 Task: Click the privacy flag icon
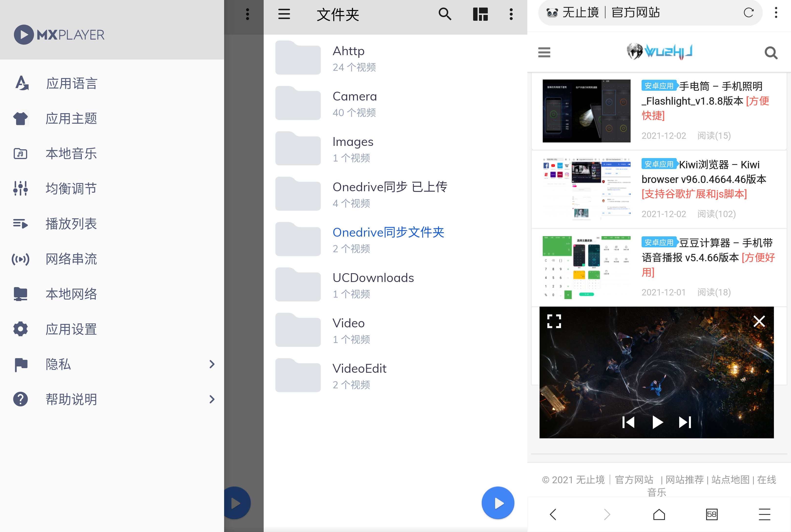click(21, 365)
